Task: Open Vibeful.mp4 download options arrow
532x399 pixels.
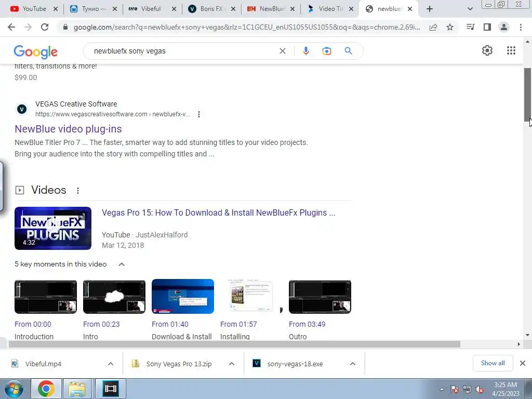Action: click(111, 364)
